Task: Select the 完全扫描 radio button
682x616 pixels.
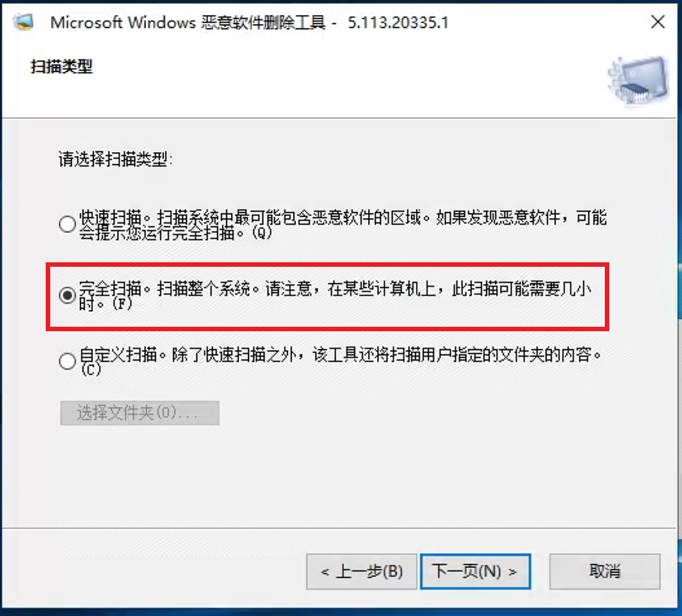Action: [x=67, y=295]
